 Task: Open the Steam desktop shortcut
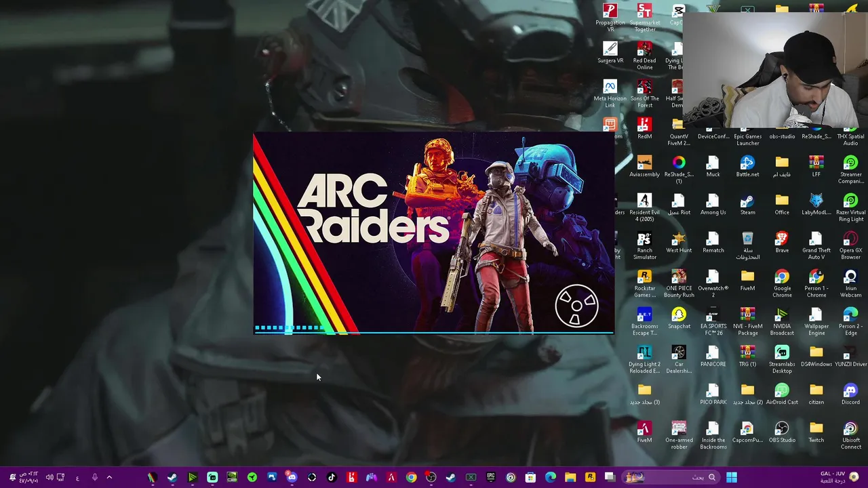[747, 205]
